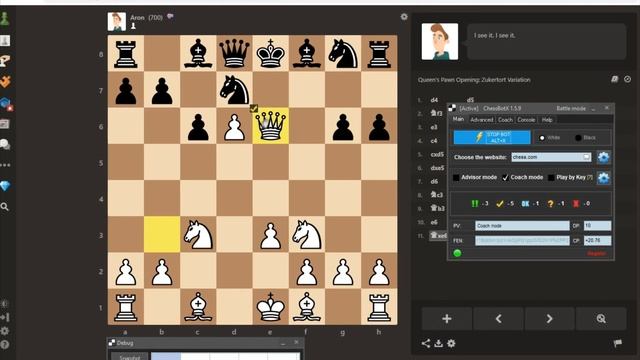Open sidebar settings gear at bottom
This screenshot has height=360, width=640.
[4, 331]
